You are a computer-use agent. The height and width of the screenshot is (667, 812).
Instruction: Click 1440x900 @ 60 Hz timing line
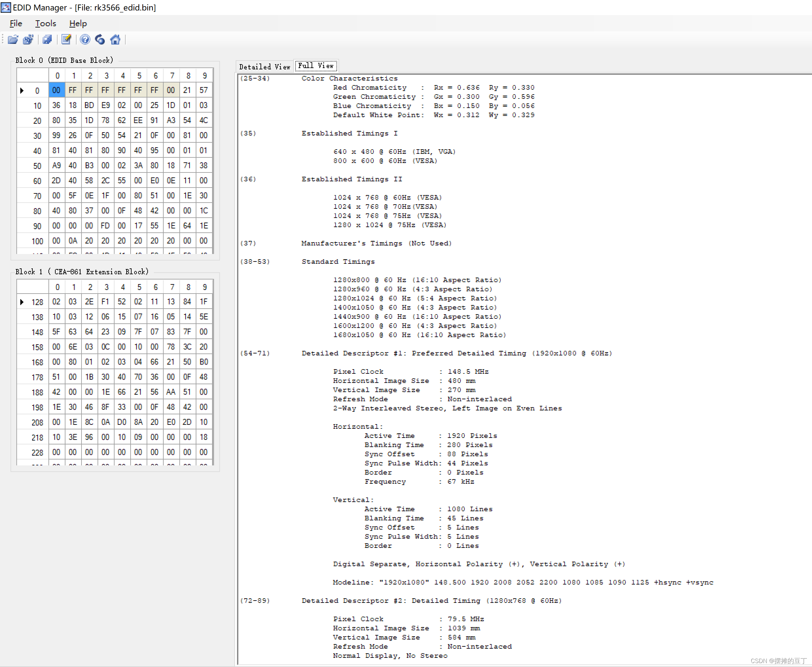[x=417, y=316]
